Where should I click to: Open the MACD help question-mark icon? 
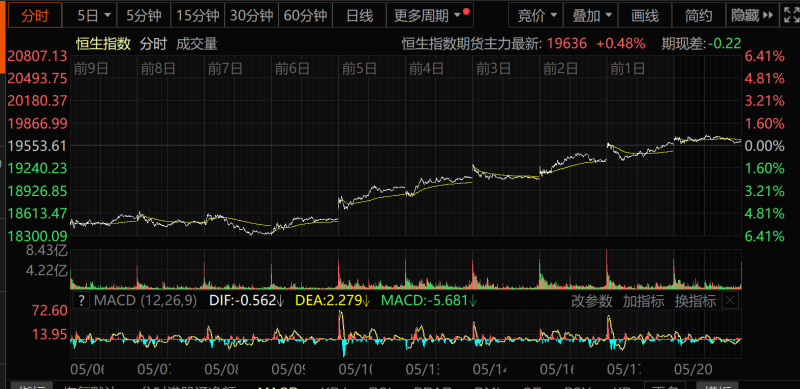[x=81, y=301]
